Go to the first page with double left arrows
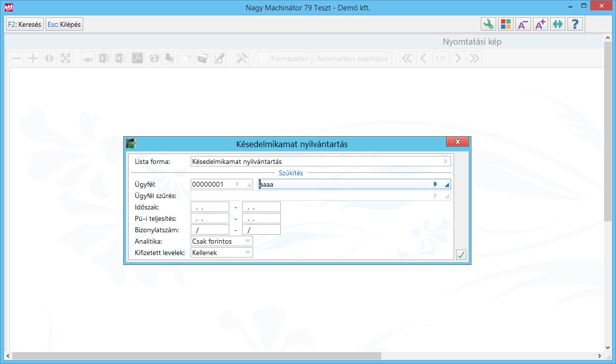This screenshot has width=616, height=364. (407, 58)
